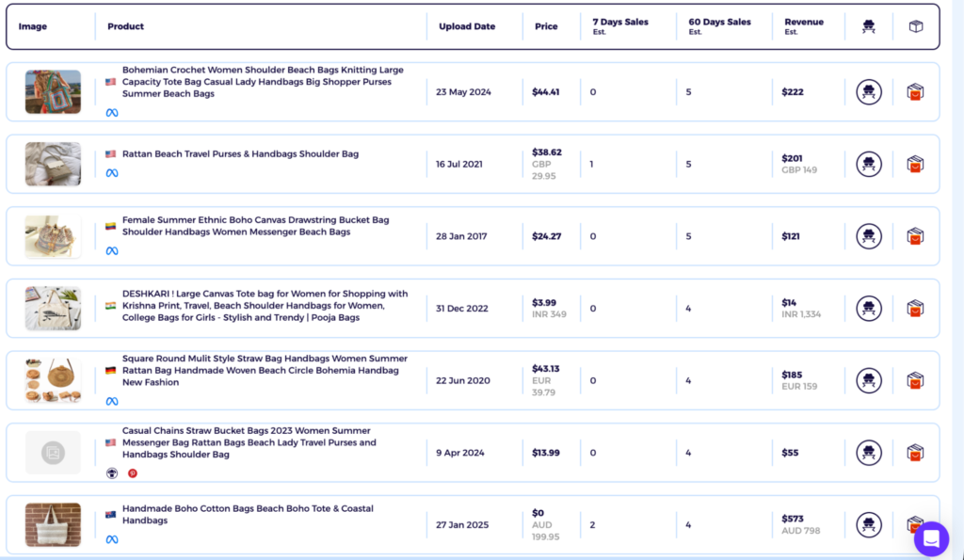Click upload date 23 May 2024
The height and width of the screenshot is (560, 964).
[463, 92]
